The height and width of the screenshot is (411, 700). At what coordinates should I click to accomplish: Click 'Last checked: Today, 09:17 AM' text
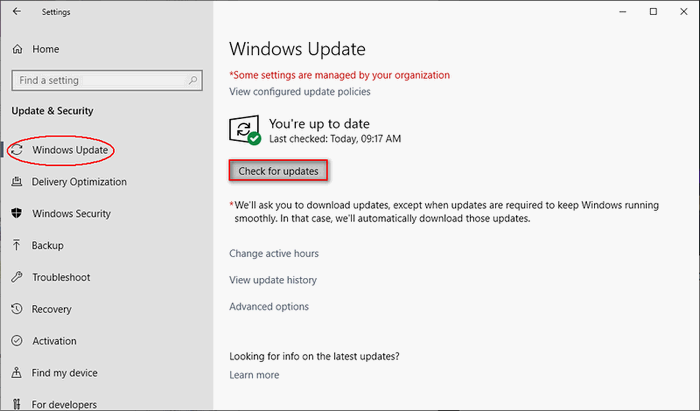pyautogui.click(x=335, y=139)
